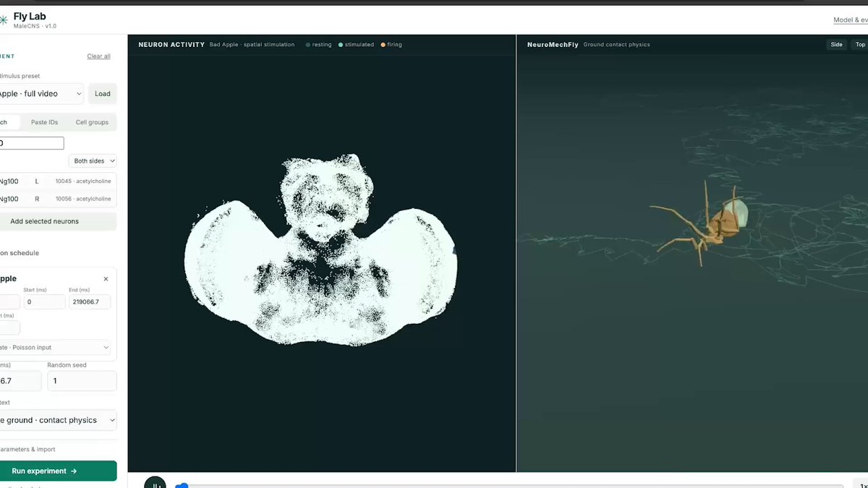Click the duration (ms) field showing 6.7

(x=20, y=381)
